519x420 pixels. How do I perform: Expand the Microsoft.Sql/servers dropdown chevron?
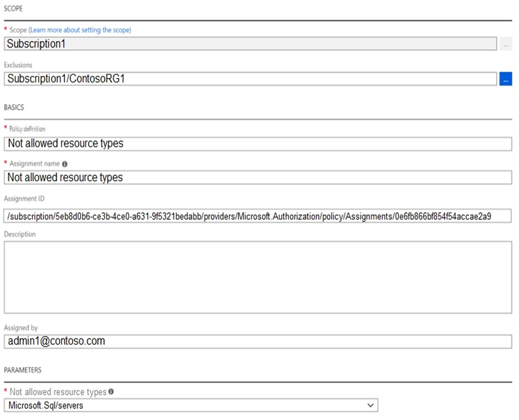(x=370, y=405)
